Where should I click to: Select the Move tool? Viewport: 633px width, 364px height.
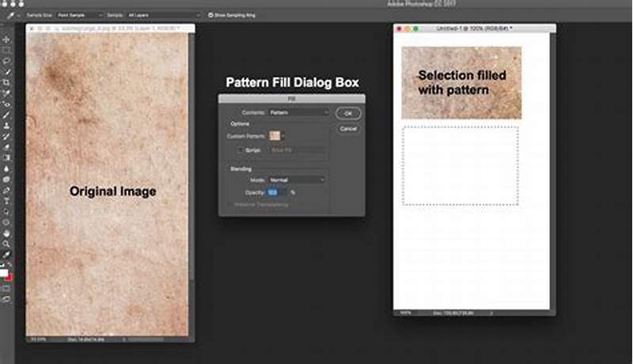6,40
